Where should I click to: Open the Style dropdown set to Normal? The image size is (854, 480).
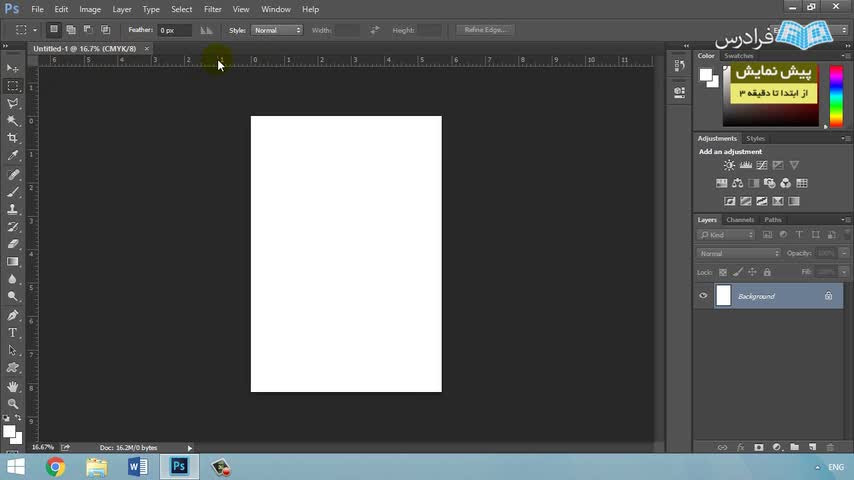[x=277, y=31]
